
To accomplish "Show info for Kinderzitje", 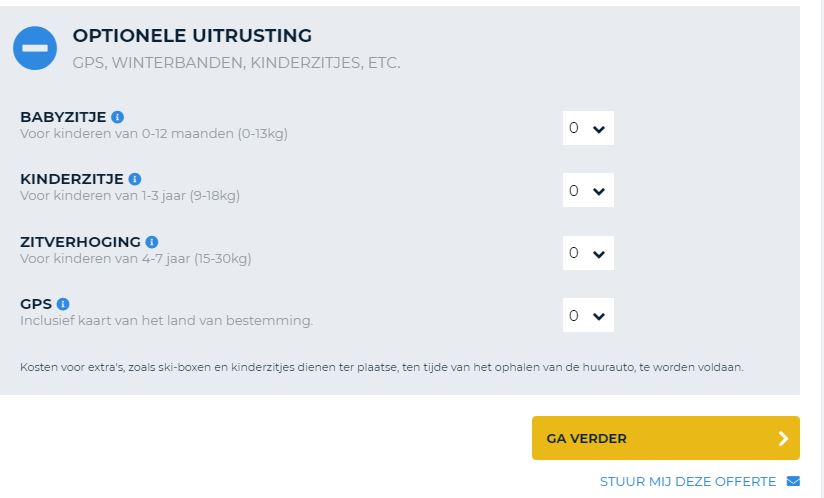I will [x=136, y=179].
